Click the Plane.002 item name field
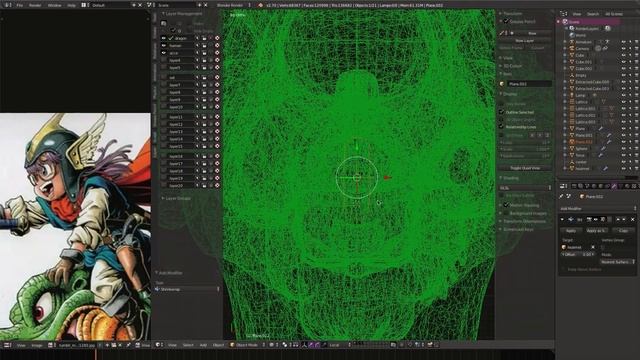This screenshot has height=360, width=640. tap(529, 84)
